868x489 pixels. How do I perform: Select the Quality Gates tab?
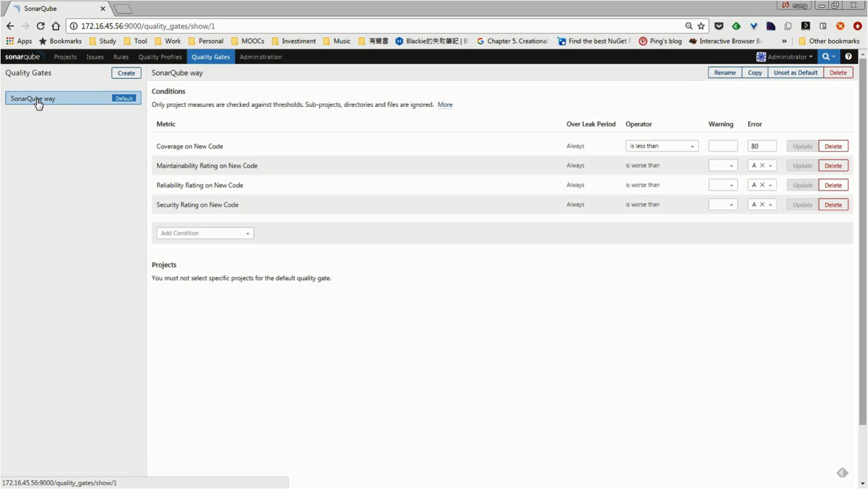point(211,57)
